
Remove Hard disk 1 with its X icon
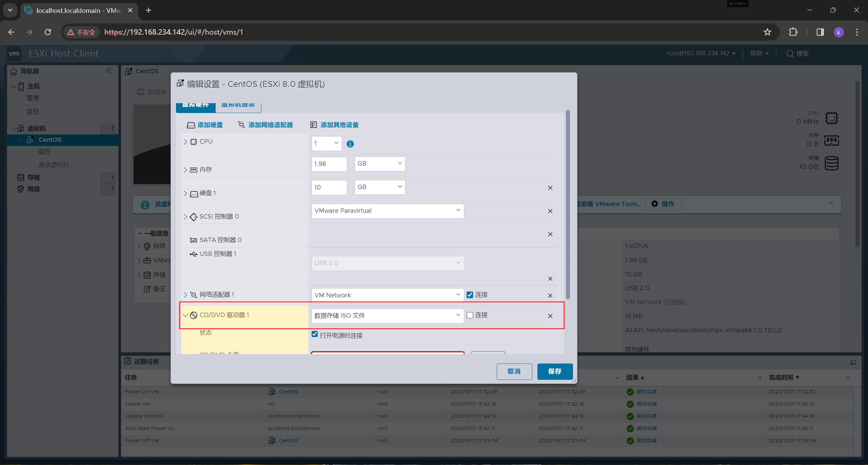[x=550, y=188]
